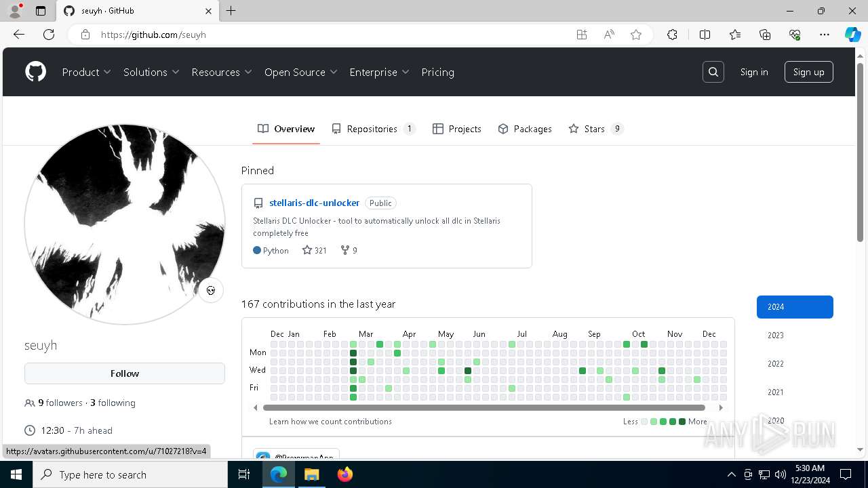Open File Explorer from taskbar
Image resolution: width=868 pixels, height=488 pixels.
(x=311, y=474)
